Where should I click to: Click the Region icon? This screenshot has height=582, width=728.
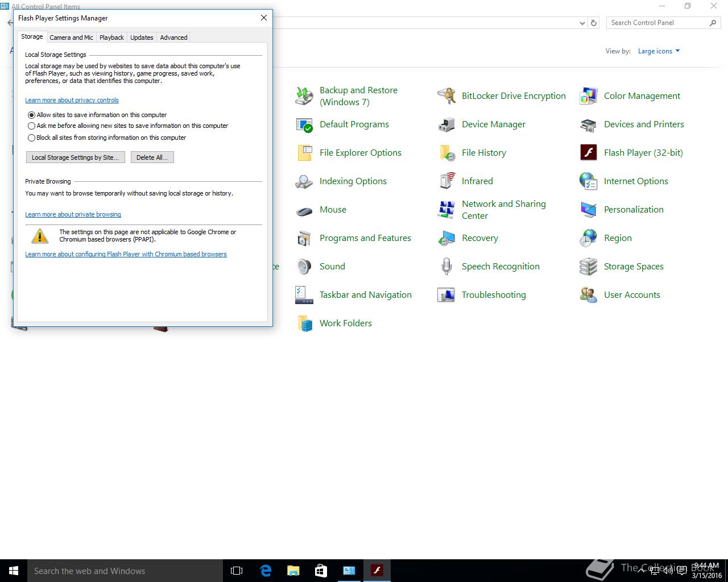[589, 238]
